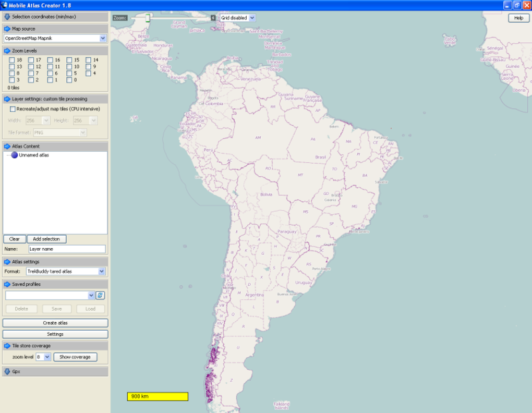Enable zoom level 10 checkbox
The image size is (532, 413).
tap(69, 67)
